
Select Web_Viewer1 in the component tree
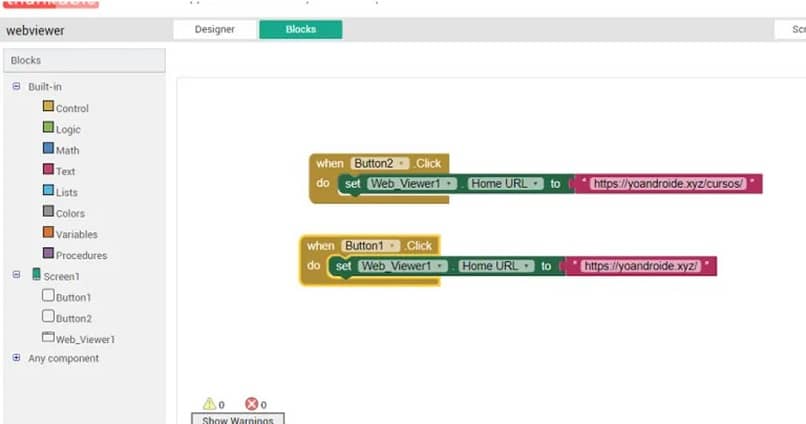click(84, 339)
